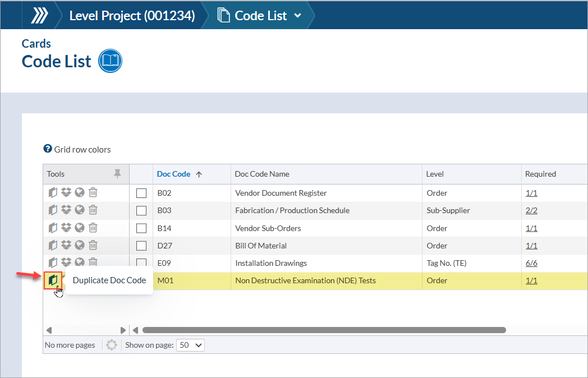Expand the Code List breadcrumb dropdown
588x378 pixels.
[297, 16]
